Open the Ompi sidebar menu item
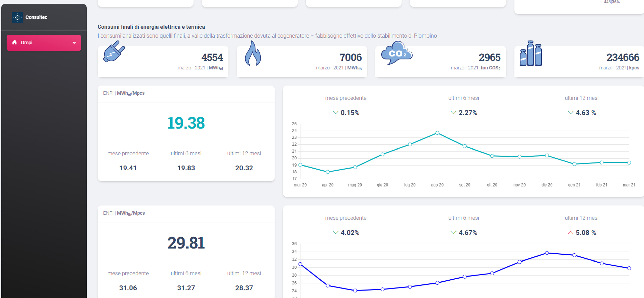The image size is (644, 298). click(x=44, y=43)
